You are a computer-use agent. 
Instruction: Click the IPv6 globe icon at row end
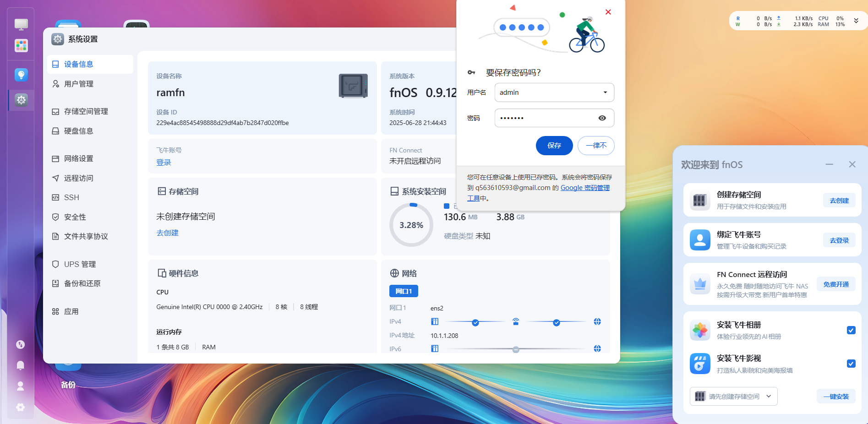pos(597,348)
